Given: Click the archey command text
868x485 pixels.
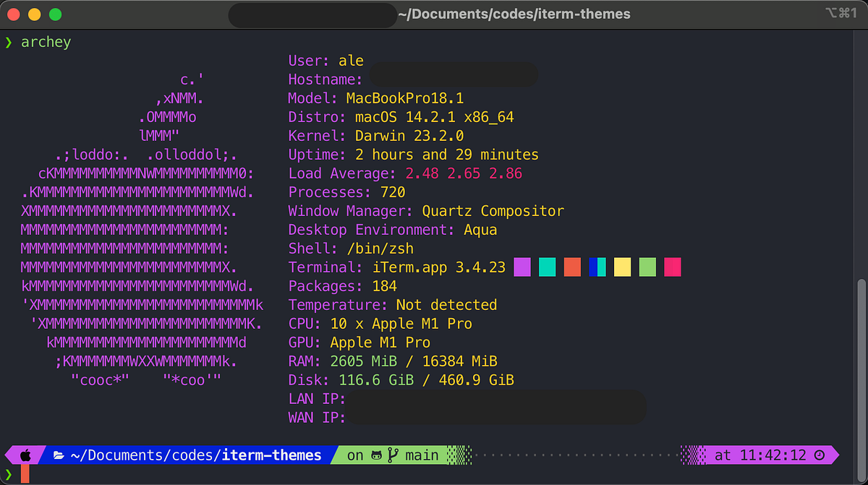Looking at the screenshot, I should point(46,41).
